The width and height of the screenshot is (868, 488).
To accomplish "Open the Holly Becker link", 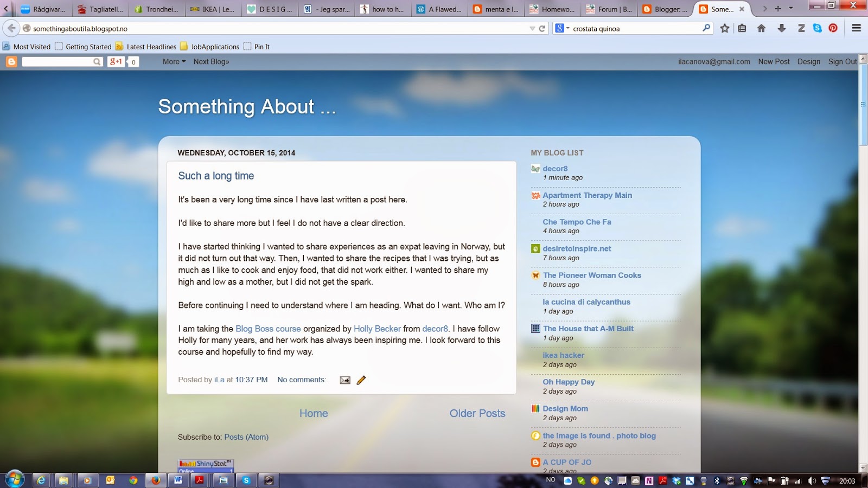I will (x=377, y=329).
